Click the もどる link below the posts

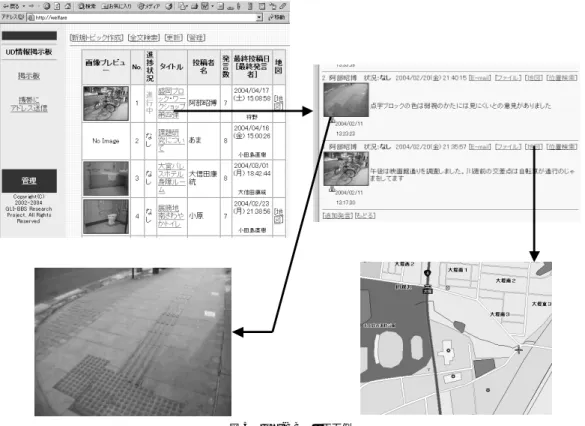(365, 215)
